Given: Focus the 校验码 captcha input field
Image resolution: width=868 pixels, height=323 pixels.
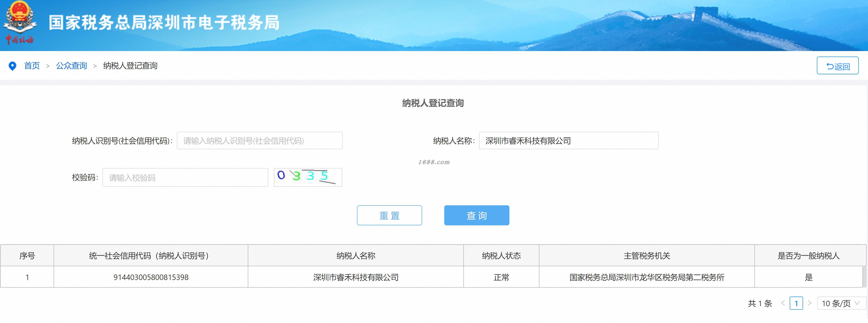Looking at the screenshot, I should coord(185,178).
